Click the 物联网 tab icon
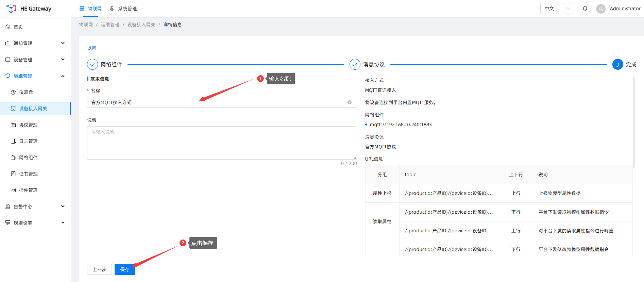Image resolution: width=644 pixels, height=282 pixels. point(82,9)
